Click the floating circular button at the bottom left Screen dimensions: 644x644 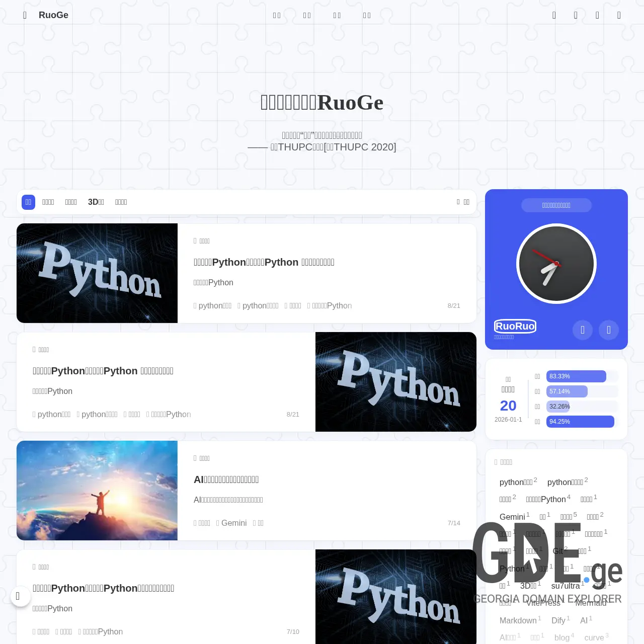tap(21, 596)
